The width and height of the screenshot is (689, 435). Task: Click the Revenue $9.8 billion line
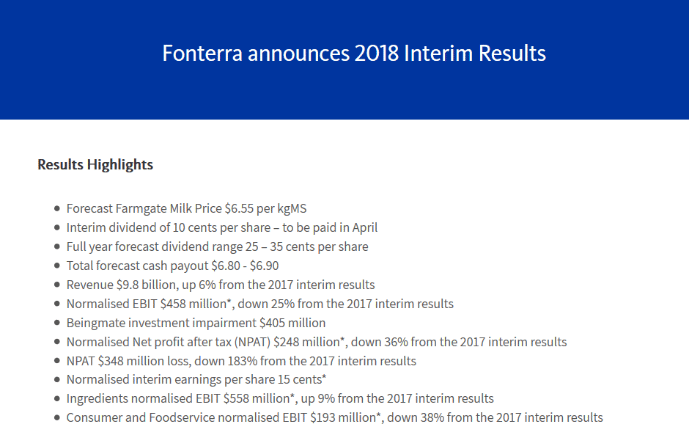[220, 285]
